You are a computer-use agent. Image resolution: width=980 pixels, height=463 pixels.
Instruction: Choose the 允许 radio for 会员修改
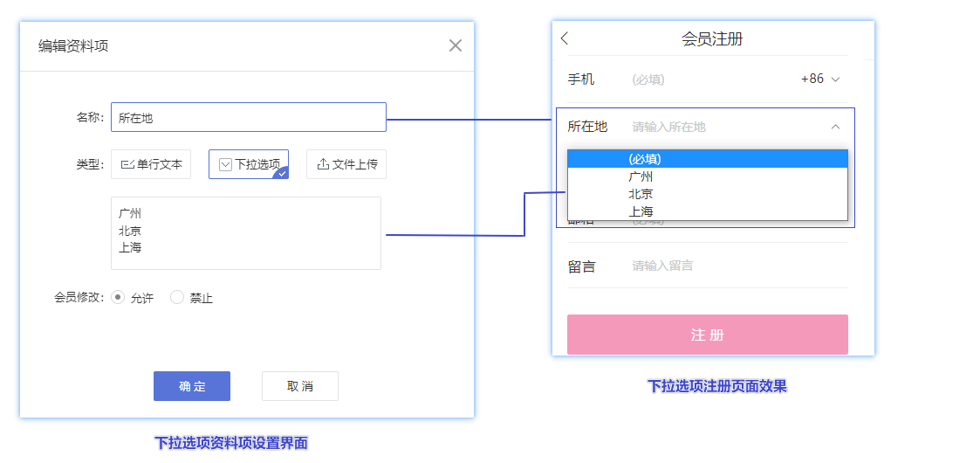[x=117, y=297]
